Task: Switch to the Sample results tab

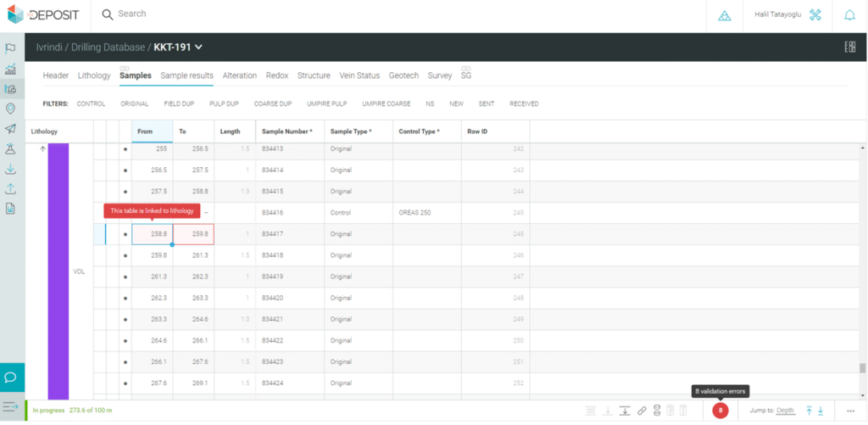Action: (x=186, y=75)
